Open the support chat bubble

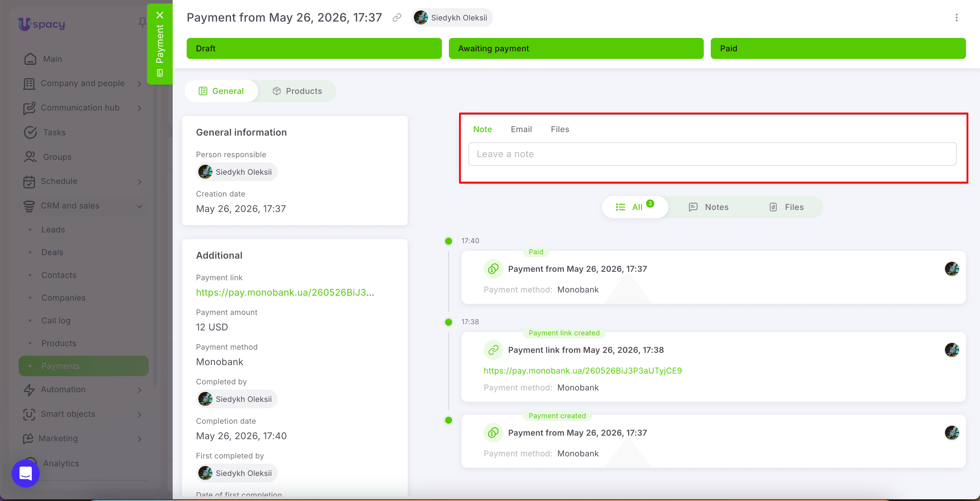[25, 474]
